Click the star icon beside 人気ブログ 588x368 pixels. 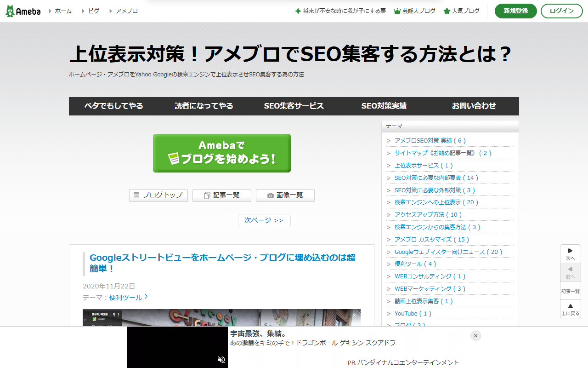(x=446, y=11)
